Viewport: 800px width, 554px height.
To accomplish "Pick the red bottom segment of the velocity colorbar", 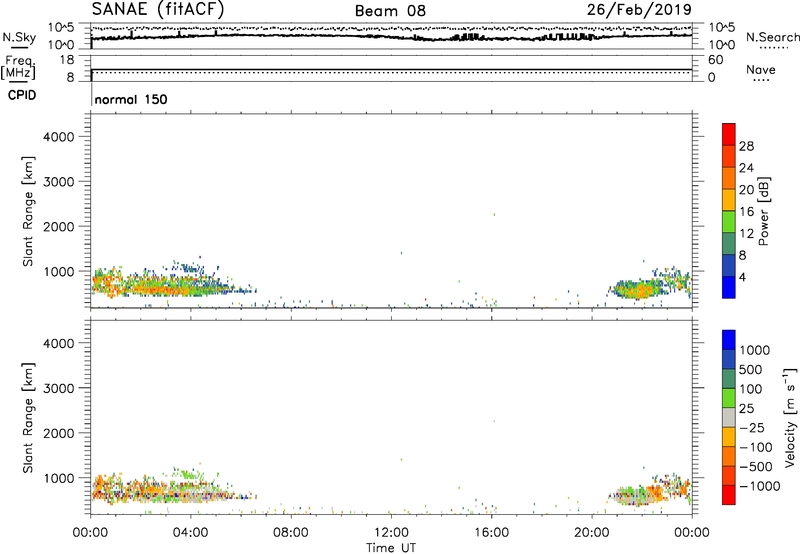I will [x=729, y=495].
